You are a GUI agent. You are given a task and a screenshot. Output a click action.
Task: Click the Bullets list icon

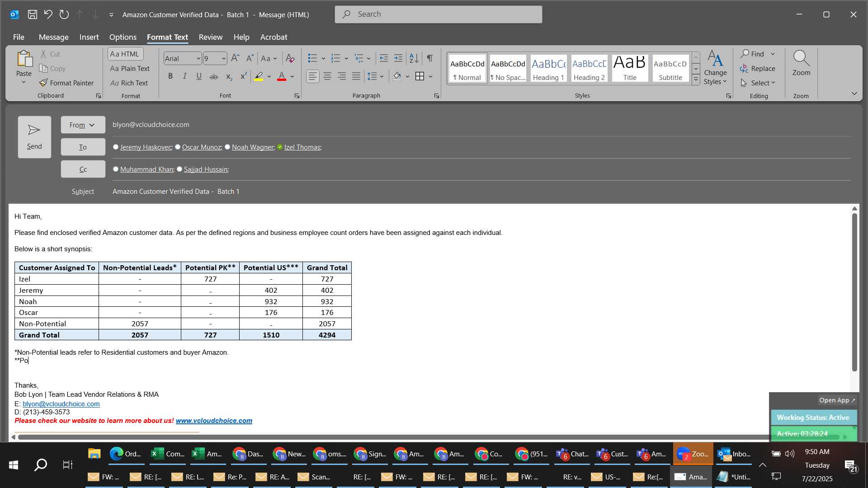[x=312, y=58]
